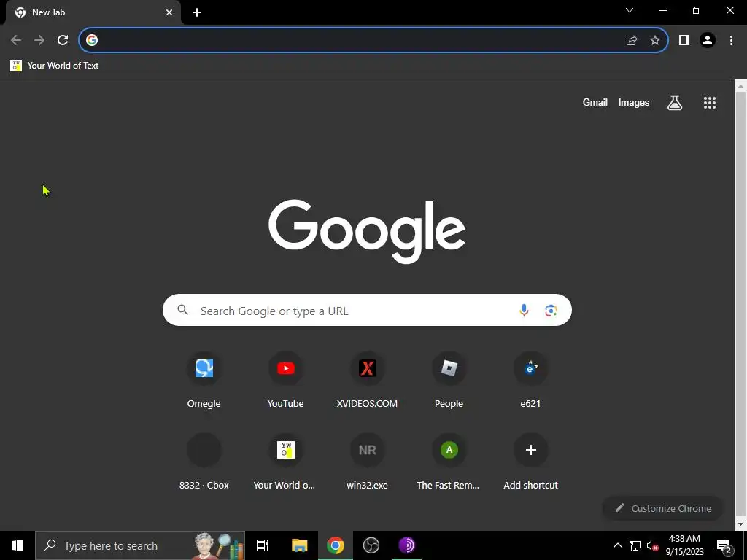This screenshot has height=560, width=747.
Task: Open the People shortcut
Action: point(449,380)
